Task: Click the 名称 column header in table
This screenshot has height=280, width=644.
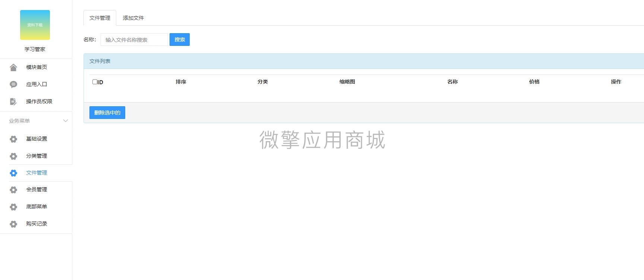Action: [x=452, y=82]
